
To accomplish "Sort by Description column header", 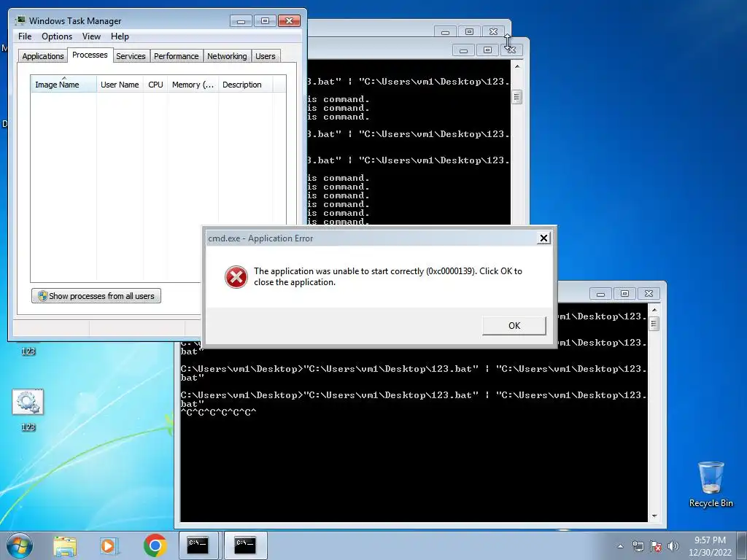I will [x=245, y=85].
